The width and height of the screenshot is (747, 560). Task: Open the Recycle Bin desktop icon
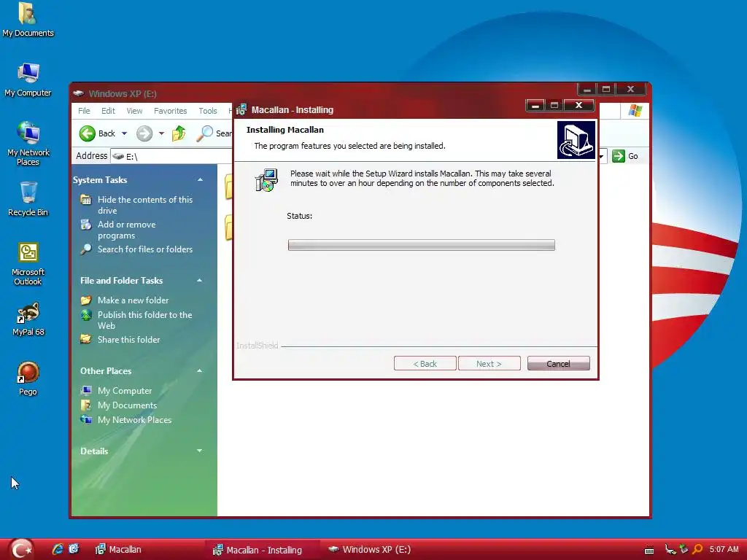(x=28, y=198)
